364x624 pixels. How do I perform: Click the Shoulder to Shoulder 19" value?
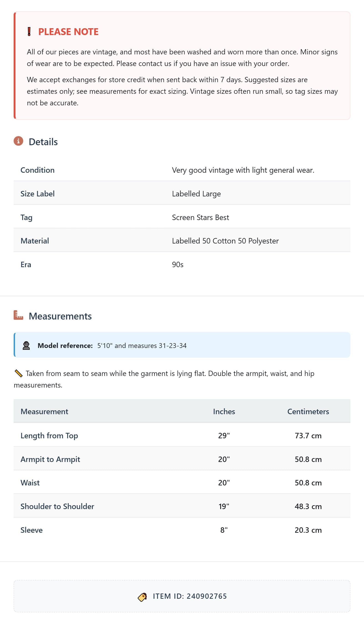pyautogui.click(x=224, y=507)
